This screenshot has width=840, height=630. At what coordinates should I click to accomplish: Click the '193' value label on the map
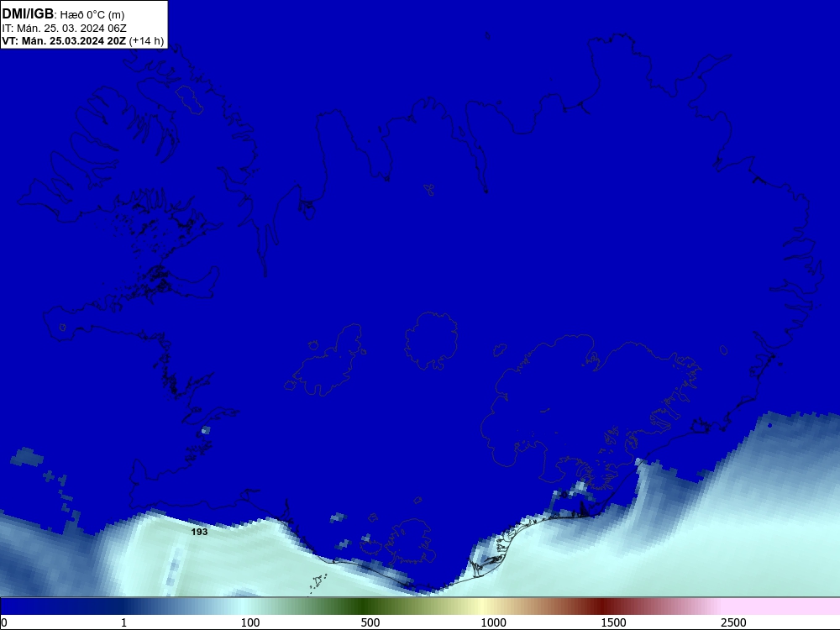tap(199, 532)
